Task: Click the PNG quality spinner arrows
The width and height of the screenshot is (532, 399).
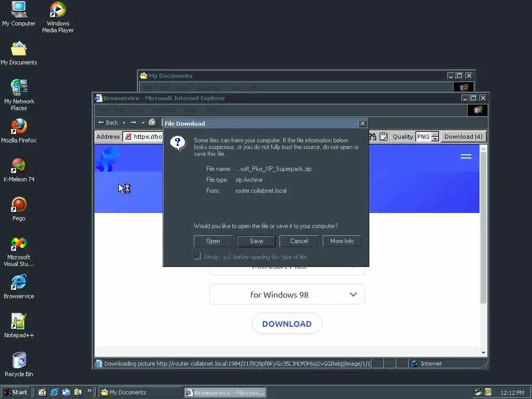Action: [435, 137]
